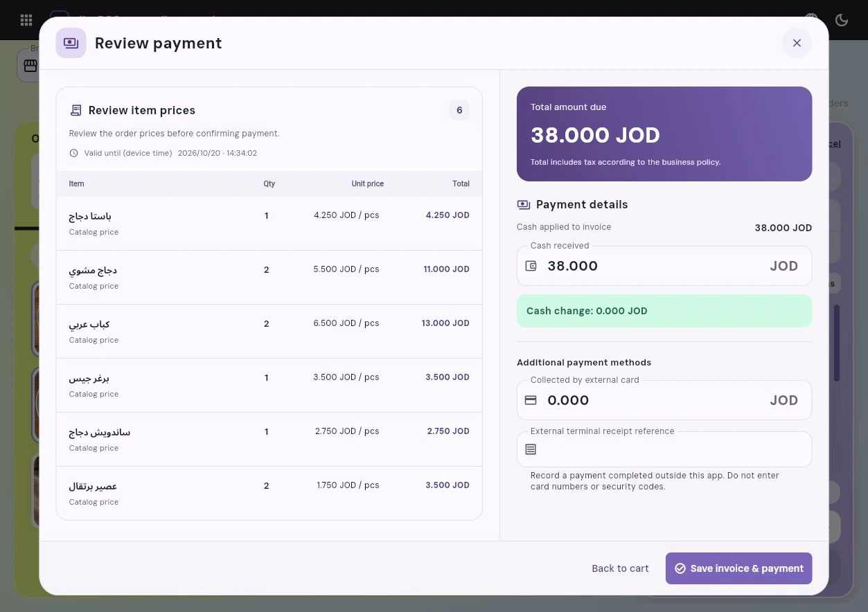
Task: Click the 4.250 JOD total value
Action: pos(448,215)
